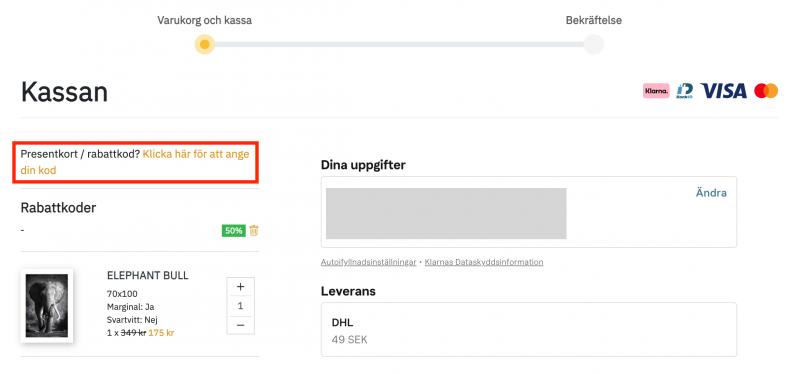Open the Klarnas Dataskyddsinformation link

(x=484, y=262)
